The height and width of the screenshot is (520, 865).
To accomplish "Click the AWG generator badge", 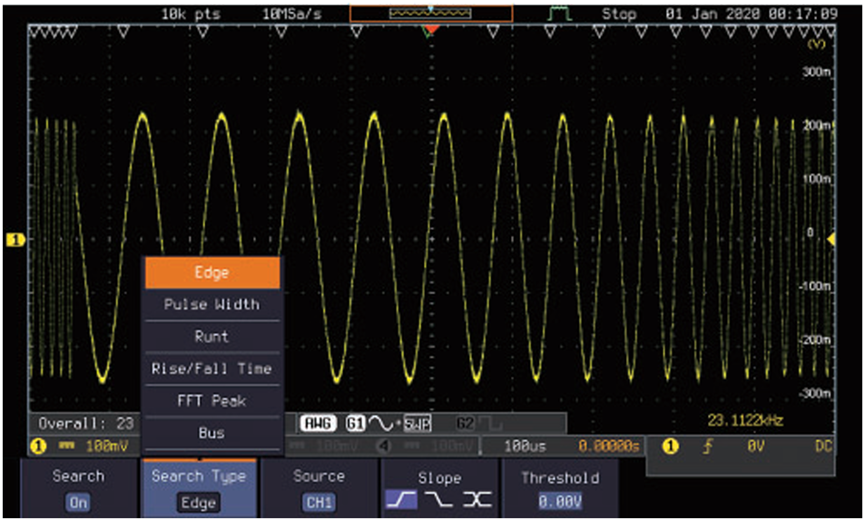I will [x=317, y=424].
